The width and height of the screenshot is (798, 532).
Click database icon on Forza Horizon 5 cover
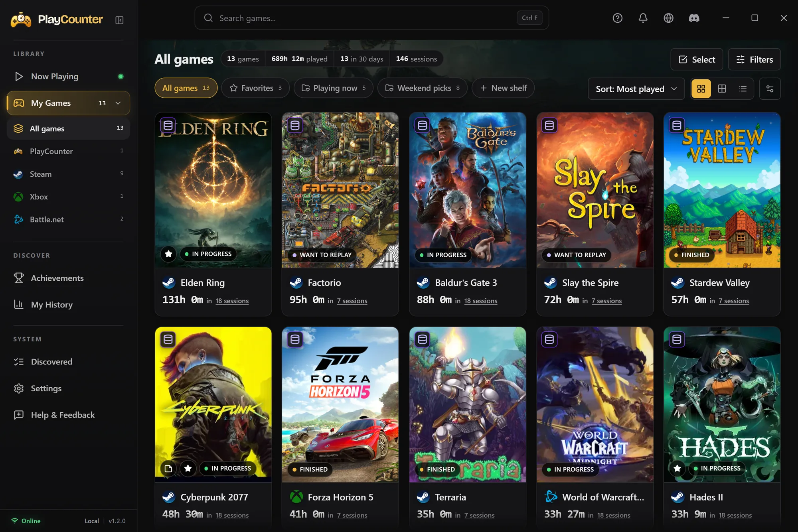(295, 339)
